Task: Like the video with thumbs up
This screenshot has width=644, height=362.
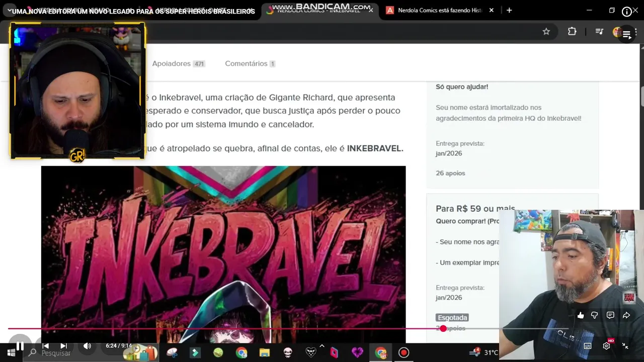Action: 581,315
